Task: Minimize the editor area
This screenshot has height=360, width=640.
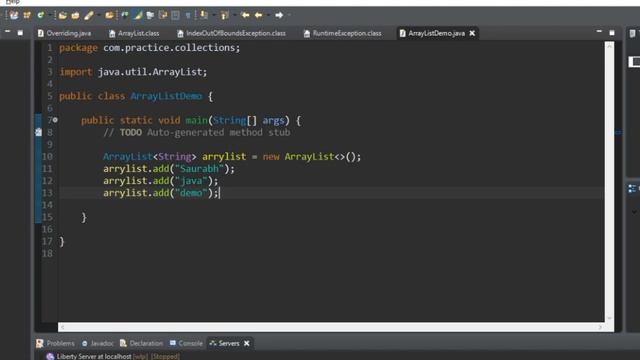Action: click(599, 31)
